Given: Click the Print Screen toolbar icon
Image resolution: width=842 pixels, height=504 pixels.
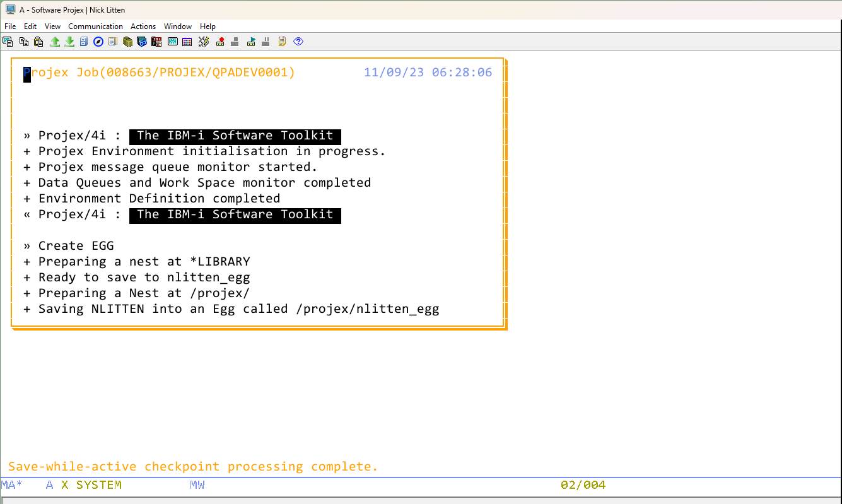Looking at the screenshot, I should [x=8, y=42].
